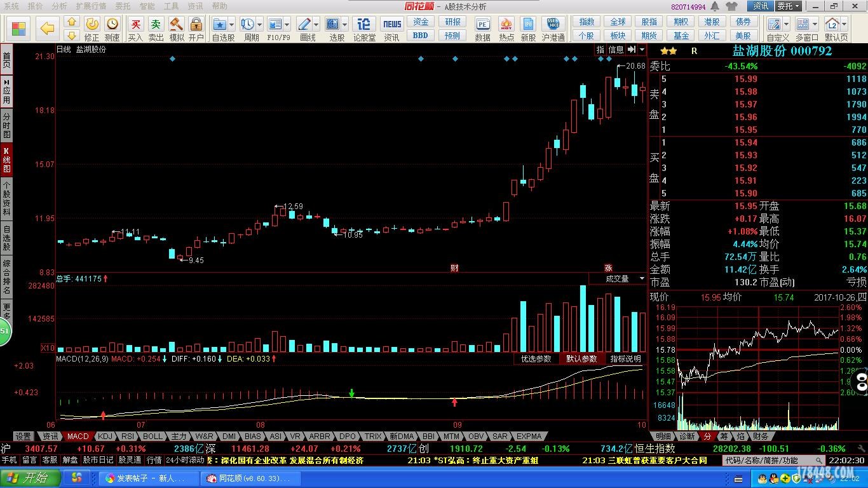Click the 期货 futures button
Viewport: 868px width, 488px height.
tap(649, 36)
